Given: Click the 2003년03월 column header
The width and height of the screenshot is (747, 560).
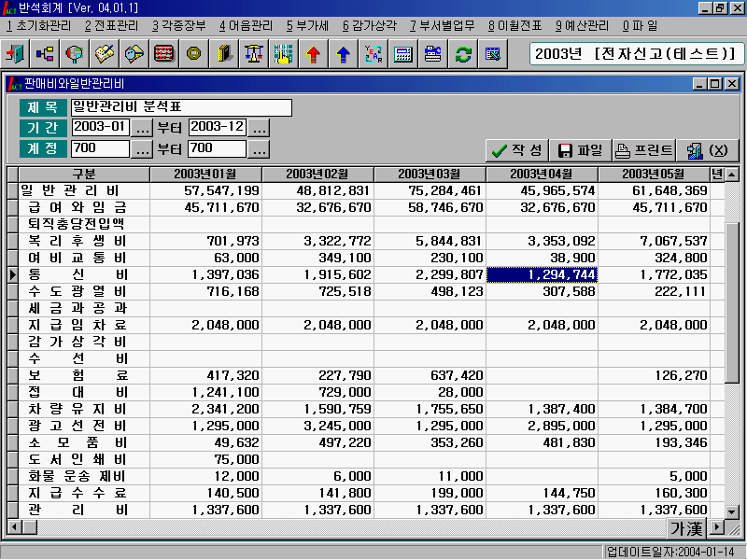Looking at the screenshot, I should [x=430, y=175].
